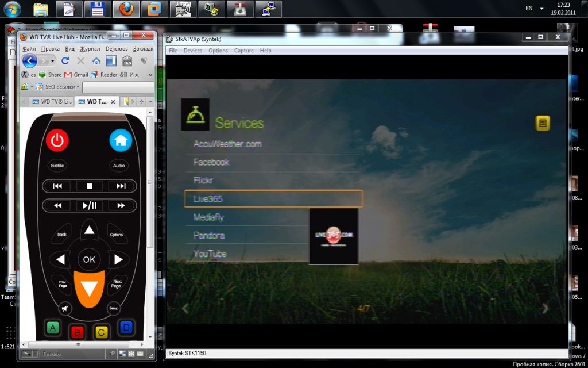This screenshot has width=588, height=368.
Task: Open Help menu in StkATVAp
Action: coord(265,51)
